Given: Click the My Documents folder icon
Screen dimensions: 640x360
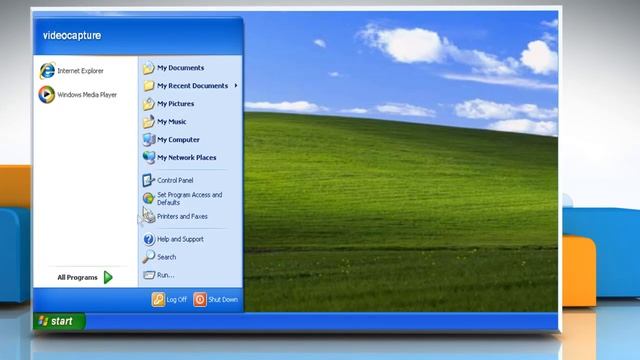Looking at the screenshot, I should [x=149, y=68].
